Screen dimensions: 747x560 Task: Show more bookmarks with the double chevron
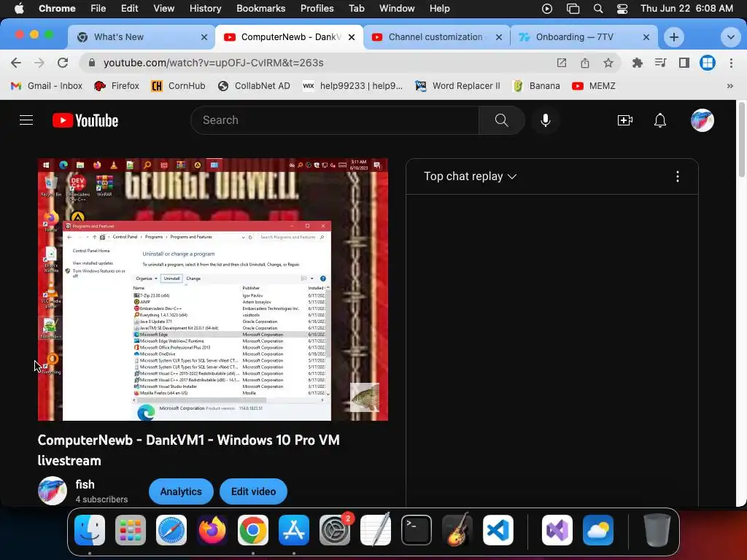(x=729, y=86)
